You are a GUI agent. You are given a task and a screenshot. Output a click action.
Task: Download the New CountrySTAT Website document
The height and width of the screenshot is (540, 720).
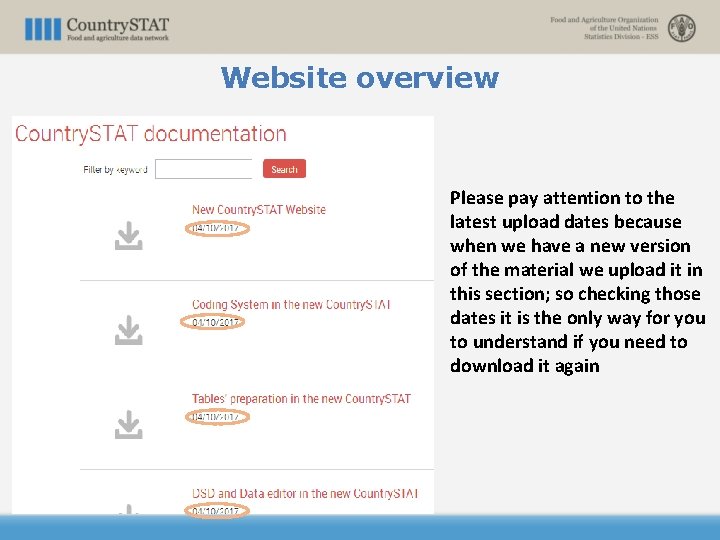[129, 236]
